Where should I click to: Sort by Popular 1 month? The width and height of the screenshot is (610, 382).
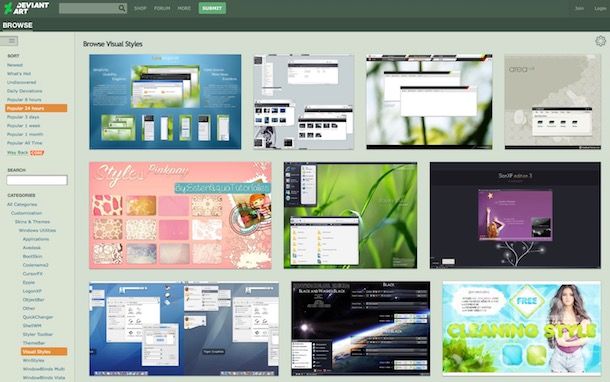click(x=25, y=134)
